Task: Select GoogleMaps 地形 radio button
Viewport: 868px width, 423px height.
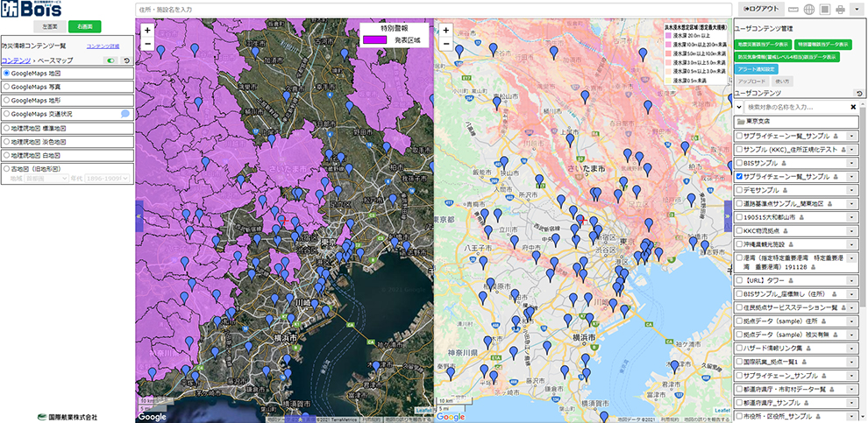Action: tap(7, 101)
